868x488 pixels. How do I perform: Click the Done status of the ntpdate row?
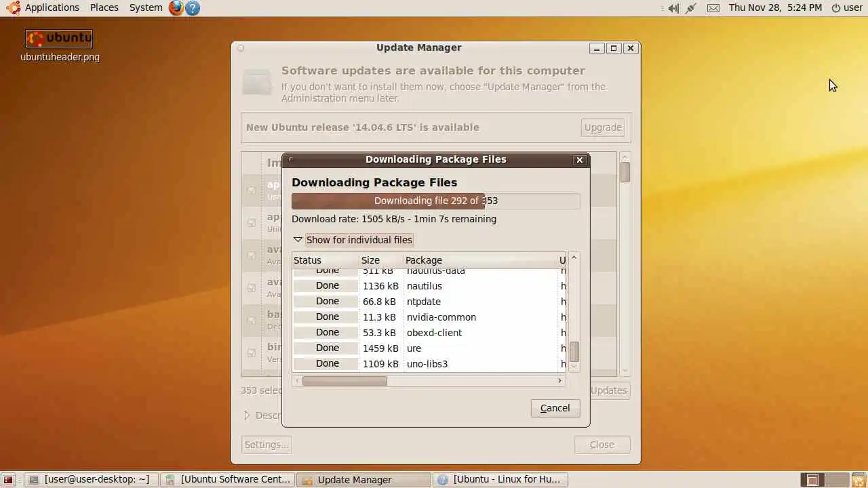327,301
